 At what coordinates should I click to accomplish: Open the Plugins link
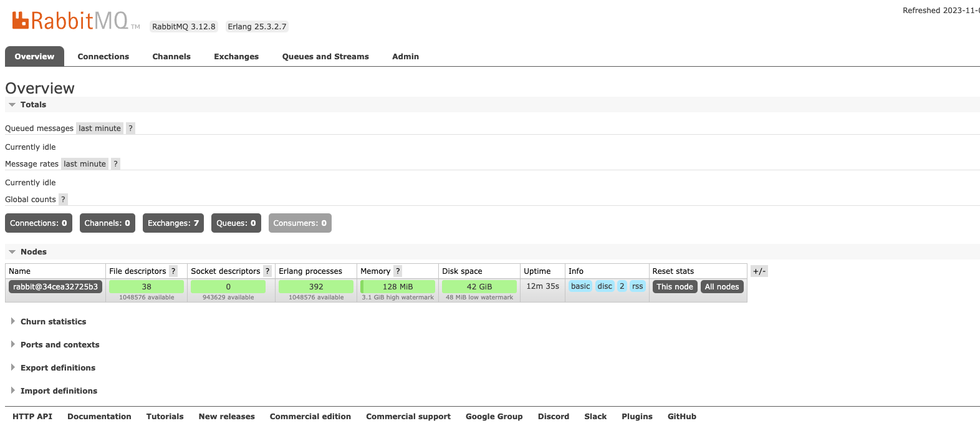[637, 417]
